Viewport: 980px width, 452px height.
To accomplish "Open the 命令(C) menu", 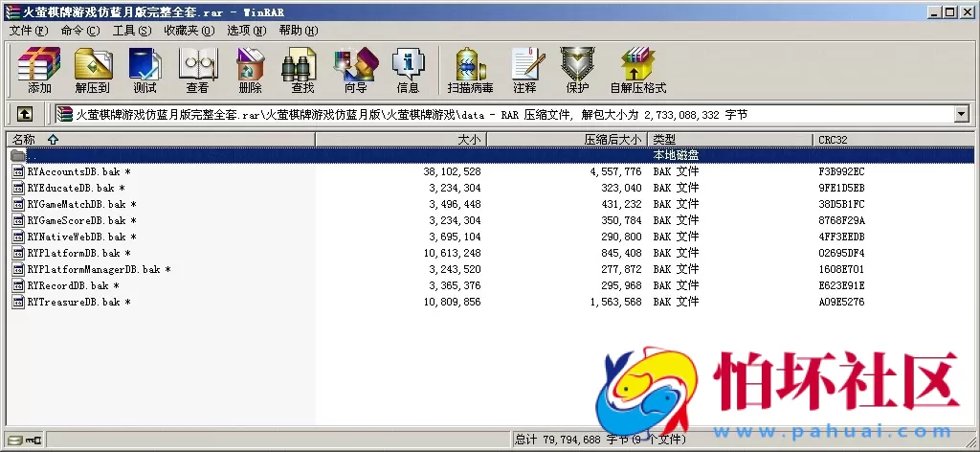I will click(80, 30).
